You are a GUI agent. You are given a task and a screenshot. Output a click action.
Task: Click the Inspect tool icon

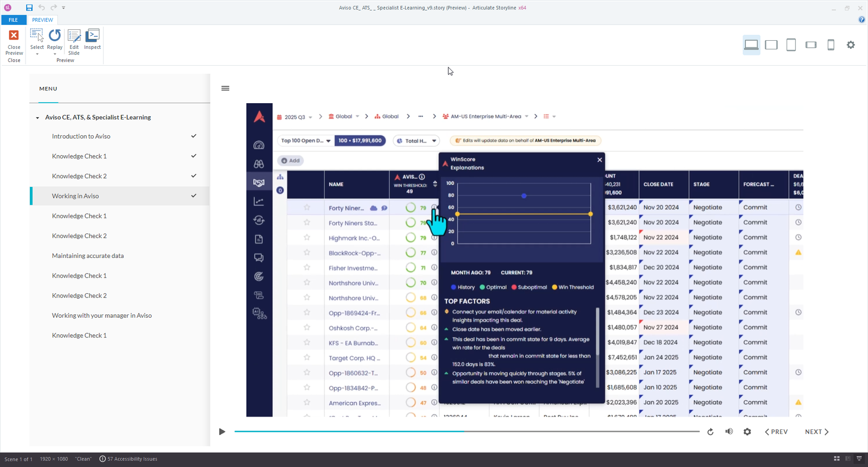tap(93, 36)
